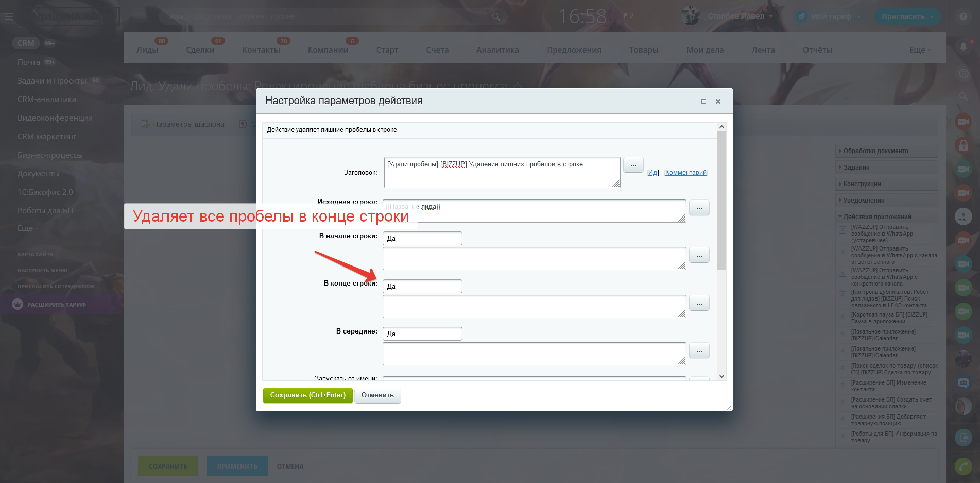This screenshot has height=483, width=980.
Task: Click the dialog scrollbar up arrow
Action: [721, 127]
